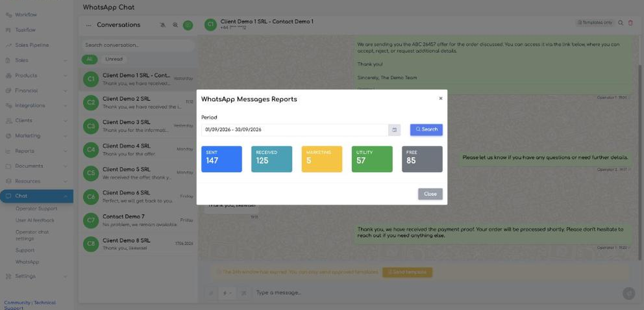Open Workflow in the sidebar

point(26,15)
